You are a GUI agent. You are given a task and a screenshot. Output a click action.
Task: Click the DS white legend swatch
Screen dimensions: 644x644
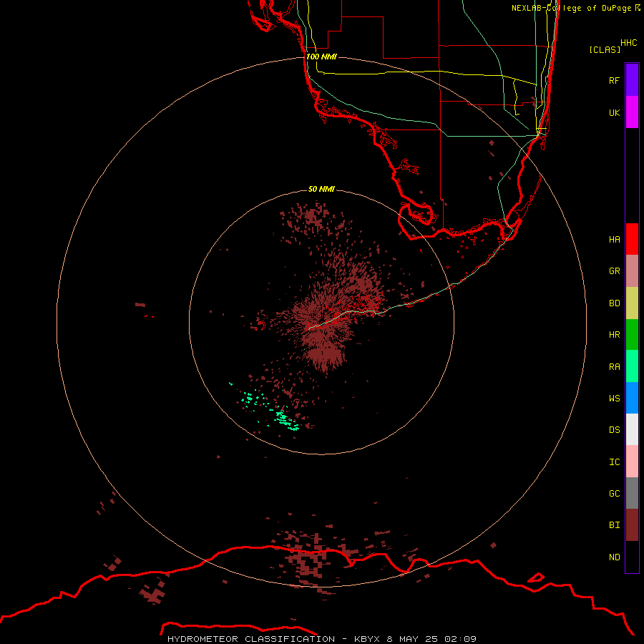tap(632, 429)
